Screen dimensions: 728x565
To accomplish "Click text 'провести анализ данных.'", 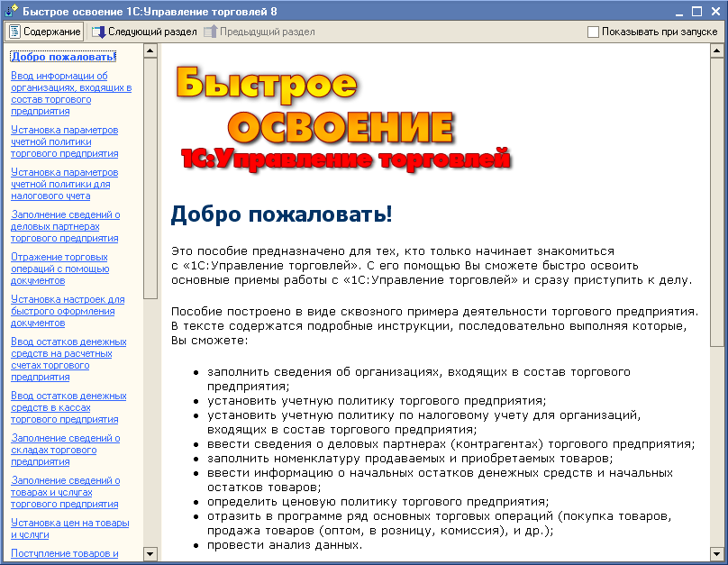I will (284, 545).
